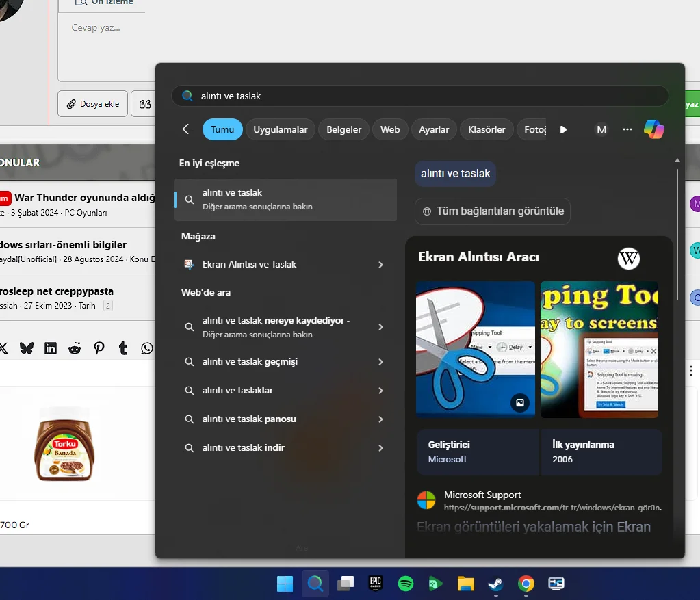Open File Explorer from the taskbar
Screen dimensions: 700x600
(x=465, y=584)
